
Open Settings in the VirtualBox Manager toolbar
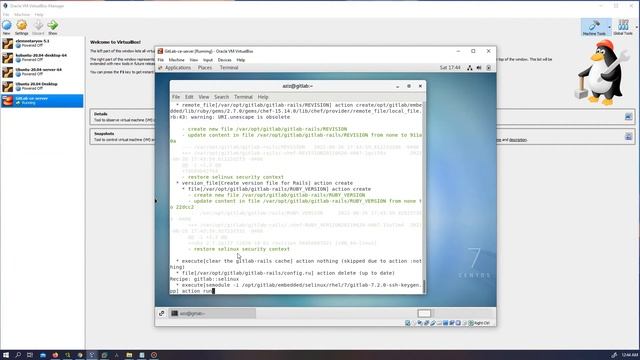pos(22,27)
